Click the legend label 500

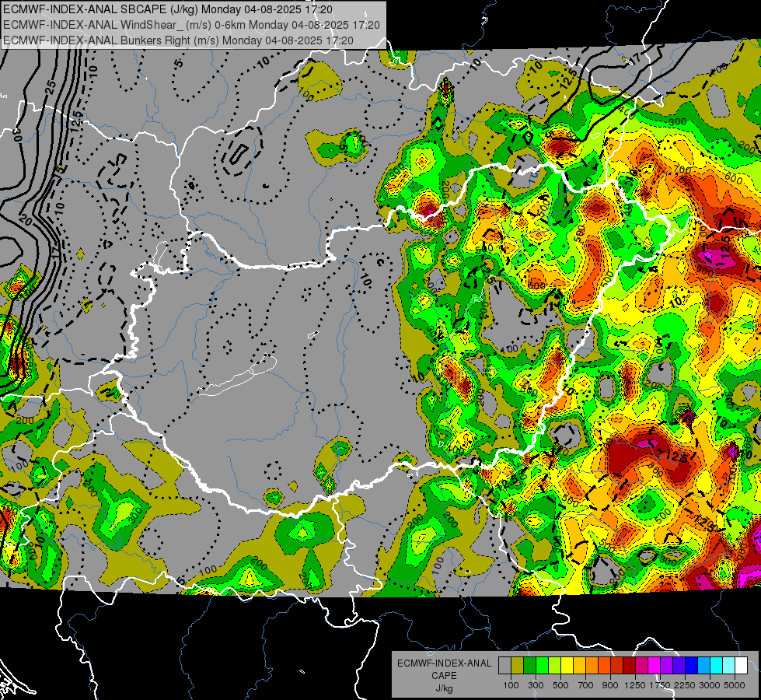click(560, 685)
